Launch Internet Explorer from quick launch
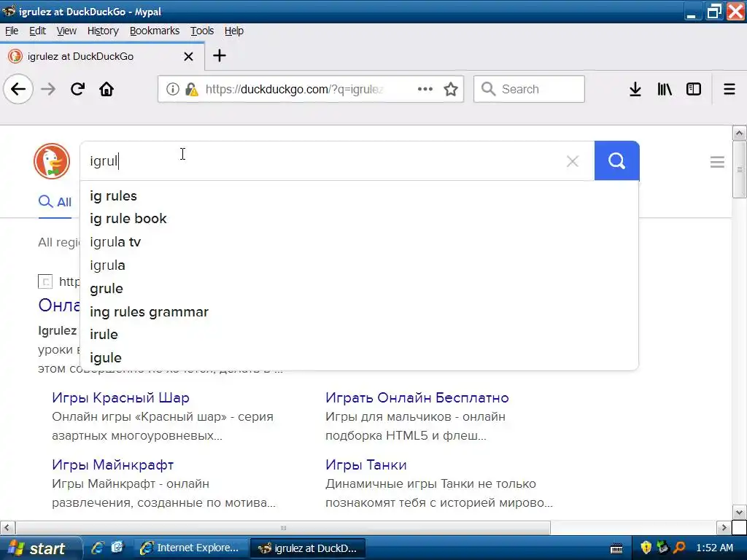Image resolution: width=747 pixels, height=560 pixels. pyautogui.click(x=98, y=548)
